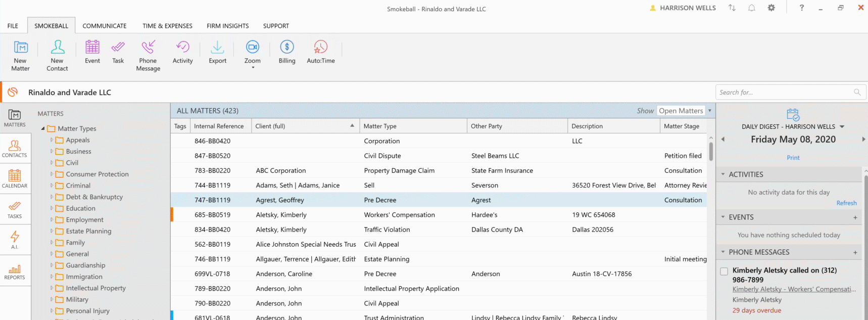Switch to the Smokeball tab
This screenshot has height=320, width=868.
[x=51, y=26]
